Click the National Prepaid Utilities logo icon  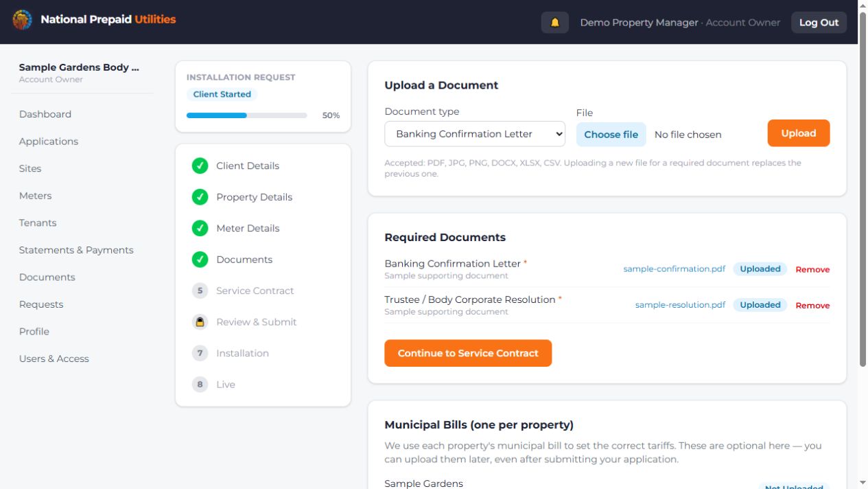coord(22,20)
